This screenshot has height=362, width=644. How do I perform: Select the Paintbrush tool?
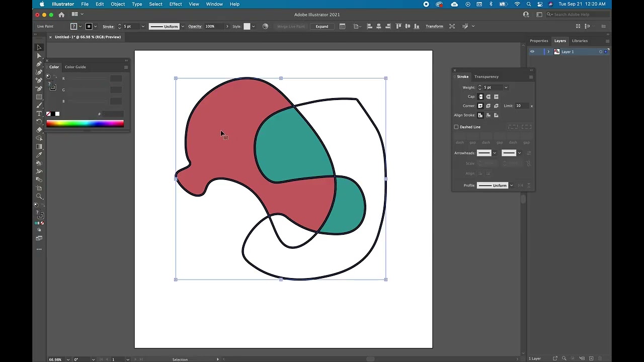point(39,105)
